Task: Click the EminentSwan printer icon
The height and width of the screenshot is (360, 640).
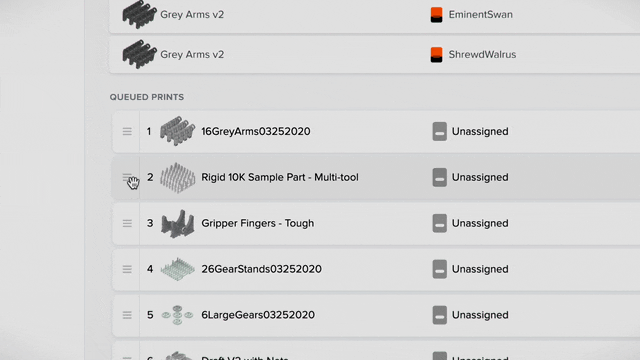Action: point(436,15)
